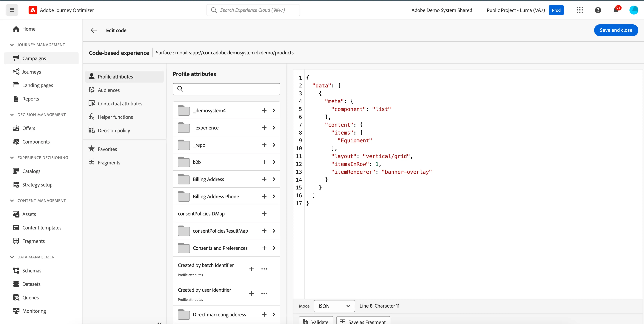
Task: Open the app switcher grid icon
Action: point(580,10)
